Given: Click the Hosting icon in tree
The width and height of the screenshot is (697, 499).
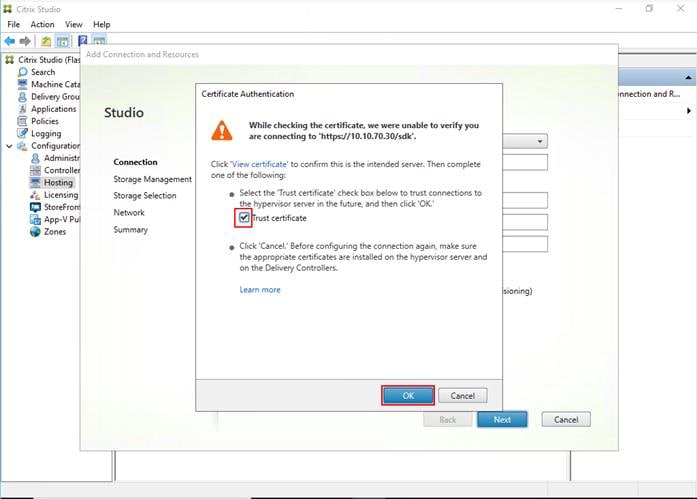Looking at the screenshot, I should pos(35,182).
